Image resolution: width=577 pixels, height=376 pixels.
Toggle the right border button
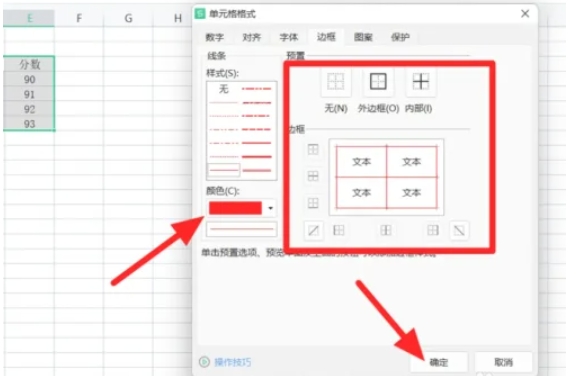pyautogui.click(x=433, y=231)
